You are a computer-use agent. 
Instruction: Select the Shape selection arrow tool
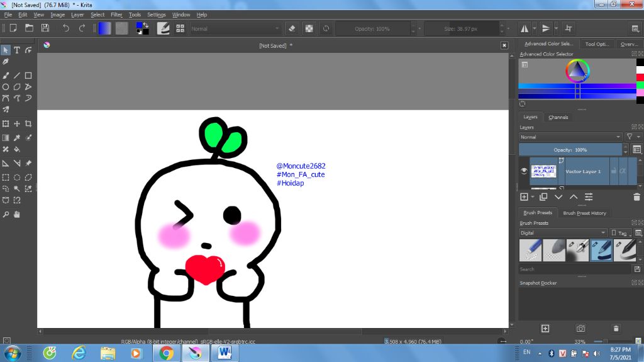pos(6,50)
